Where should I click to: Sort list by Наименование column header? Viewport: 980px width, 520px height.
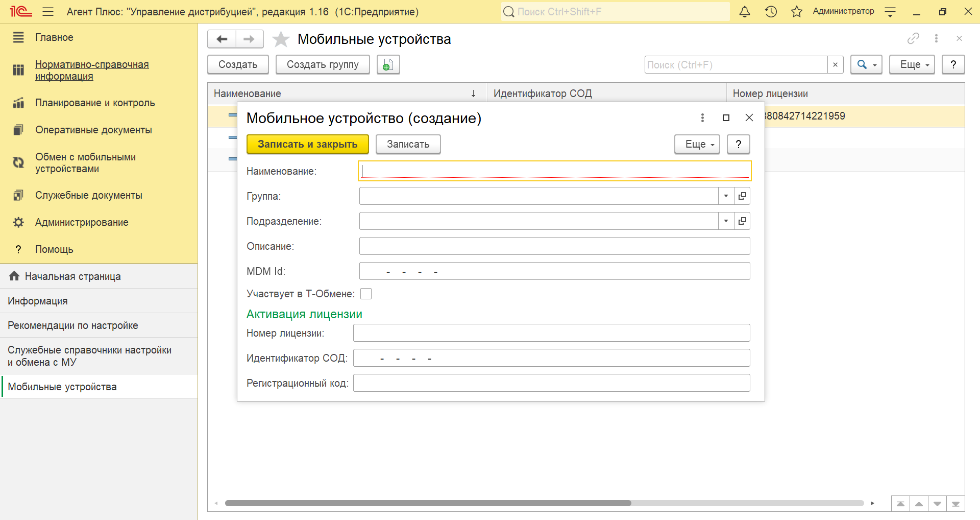(347, 93)
